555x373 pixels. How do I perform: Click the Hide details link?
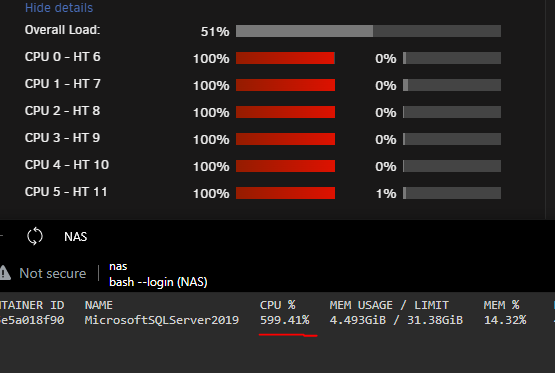(x=59, y=8)
